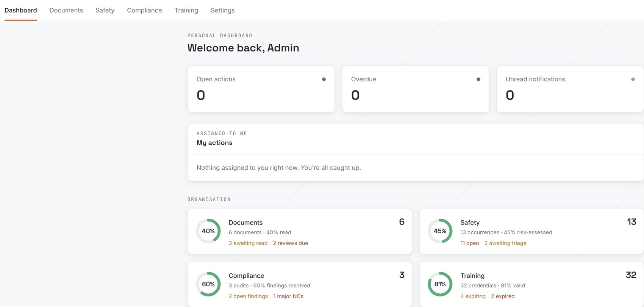Click '1 major NCs' in Compliance
The width and height of the screenshot is (644, 307).
coord(288,296)
